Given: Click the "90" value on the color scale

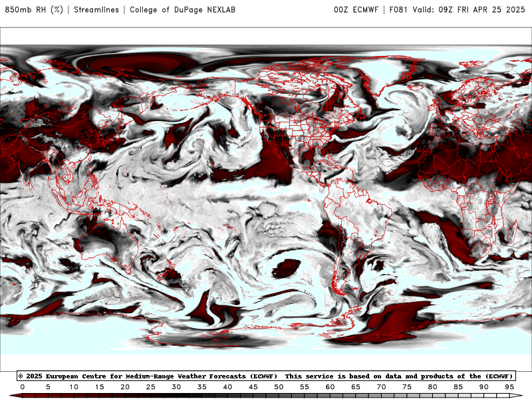Looking at the screenshot, I should (x=484, y=387).
